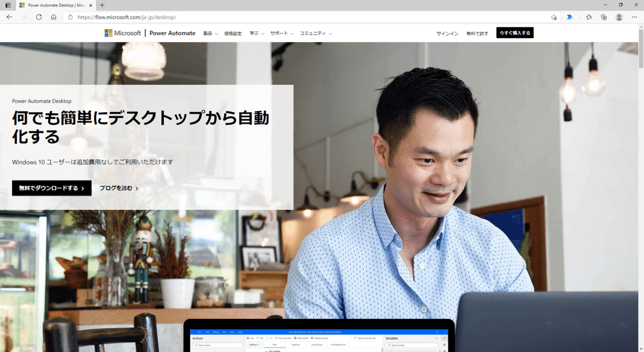
Task: Expand the サポート menu
Action: coord(282,33)
